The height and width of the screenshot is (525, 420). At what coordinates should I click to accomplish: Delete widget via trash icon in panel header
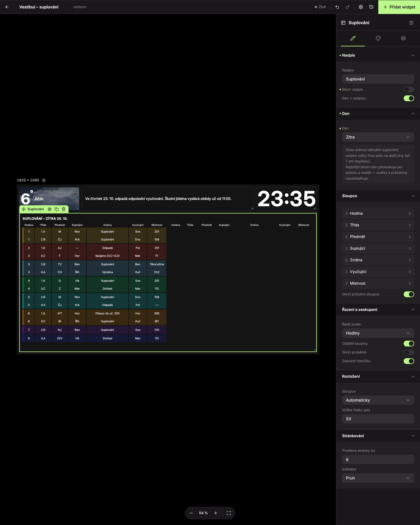pos(411,23)
